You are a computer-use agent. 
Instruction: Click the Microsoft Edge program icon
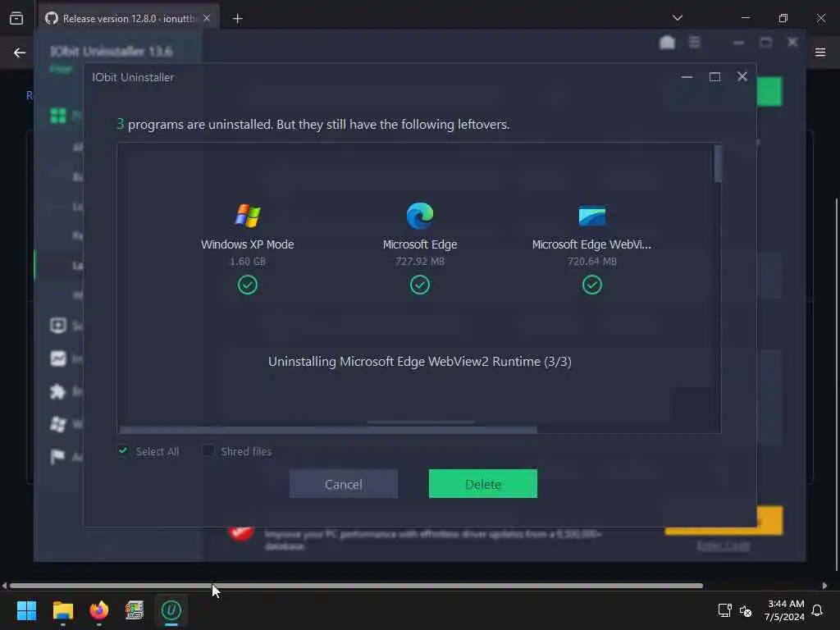(x=419, y=216)
